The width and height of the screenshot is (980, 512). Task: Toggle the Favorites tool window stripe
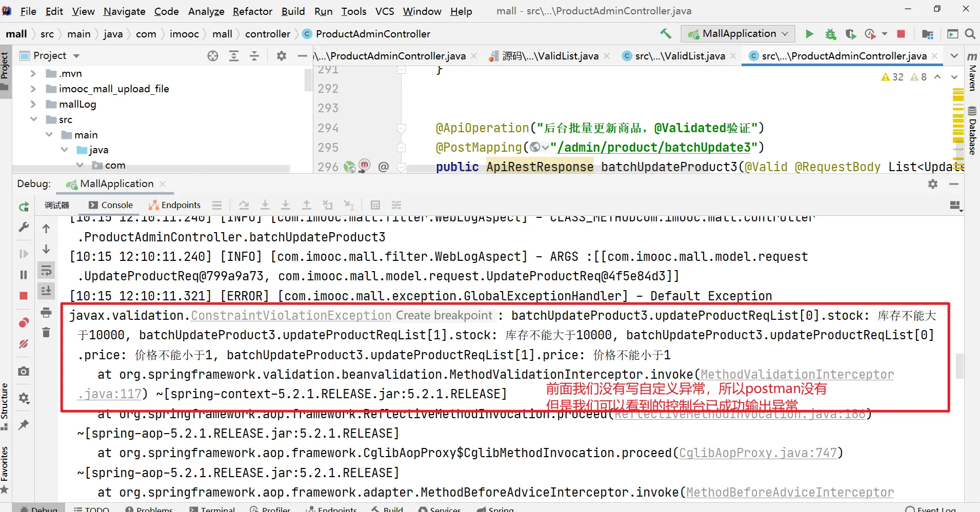(x=5, y=470)
